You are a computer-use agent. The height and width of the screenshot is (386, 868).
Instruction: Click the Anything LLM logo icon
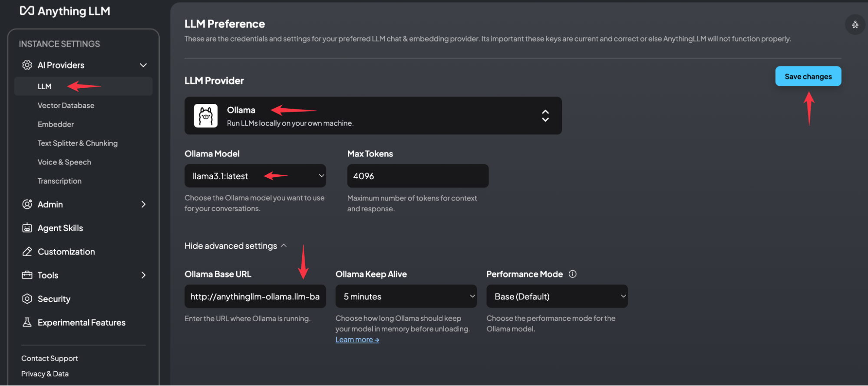point(27,11)
